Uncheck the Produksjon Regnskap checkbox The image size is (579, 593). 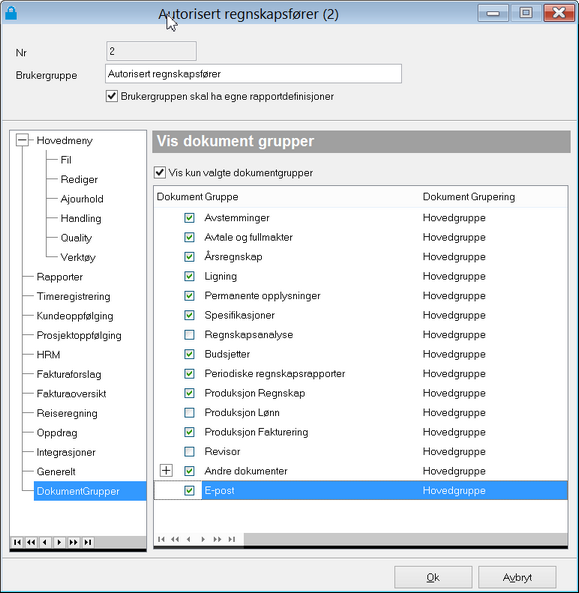coord(189,393)
